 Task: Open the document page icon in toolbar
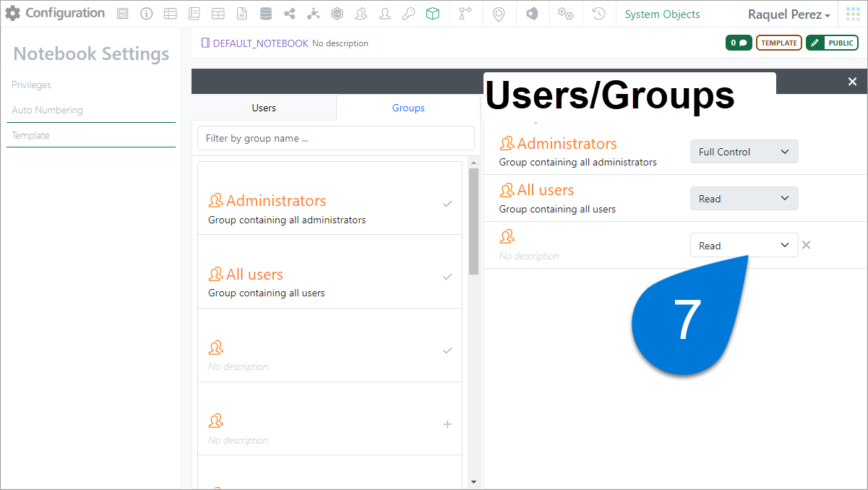[x=241, y=14]
